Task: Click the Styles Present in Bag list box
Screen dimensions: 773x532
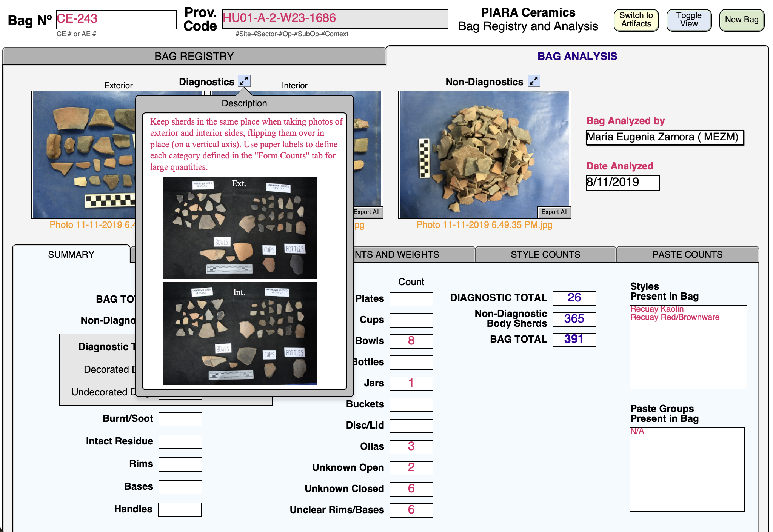Action: (688, 347)
